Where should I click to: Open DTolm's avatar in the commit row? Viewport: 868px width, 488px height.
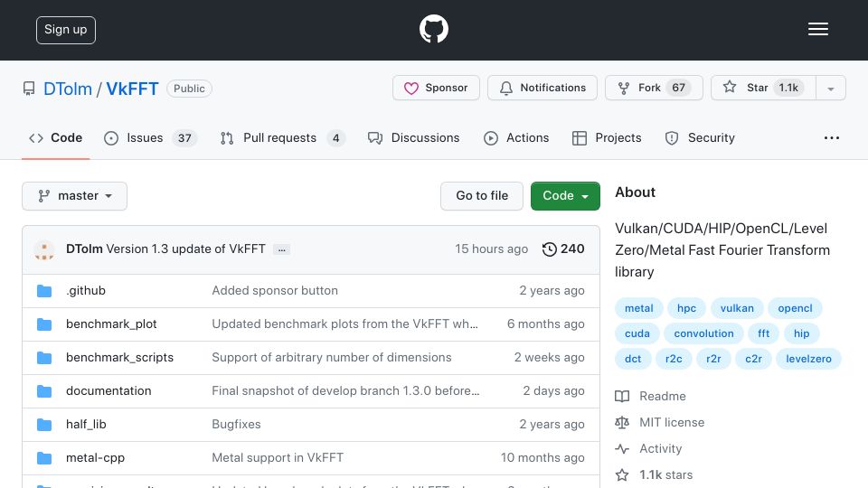click(44, 249)
